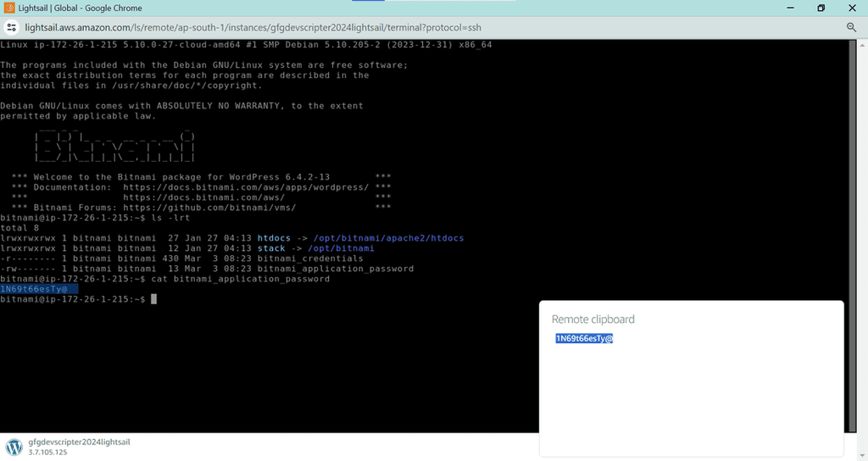Click the window title Lightsail | Global
This screenshot has height=461, width=868.
tap(81, 8)
